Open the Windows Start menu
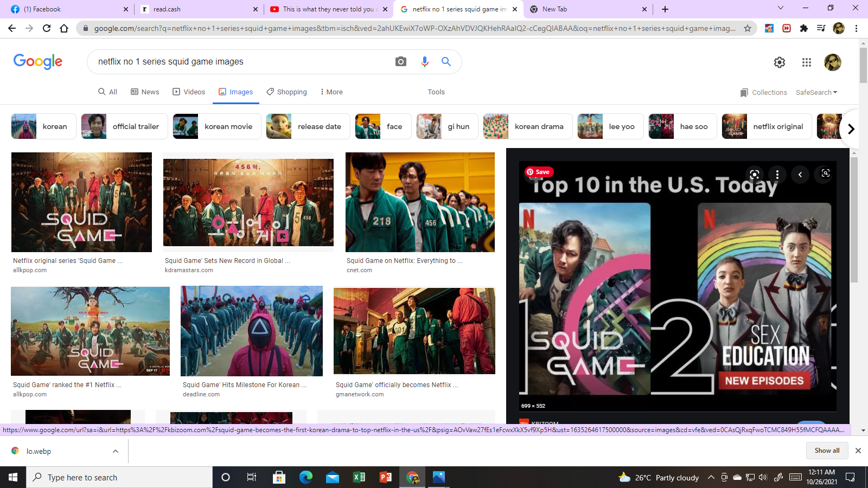868x488 pixels. [13, 477]
